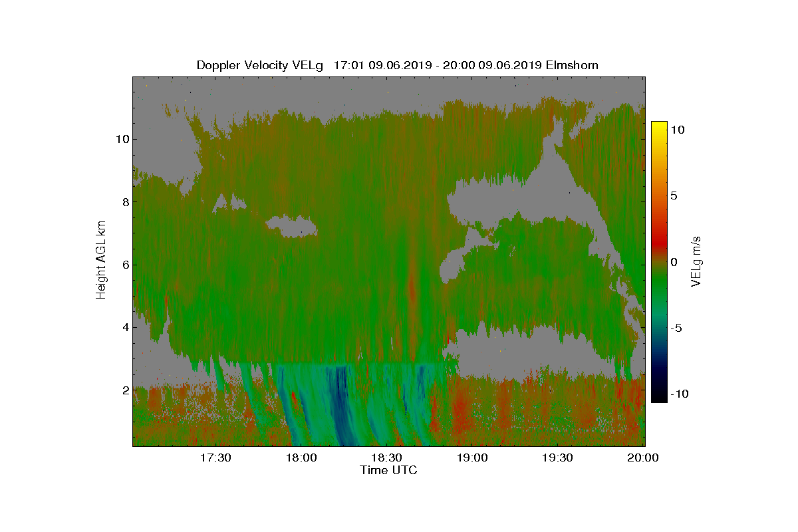Click the '20:00' time tick label
Viewport: 798px width, 532px height.
tap(643, 458)
